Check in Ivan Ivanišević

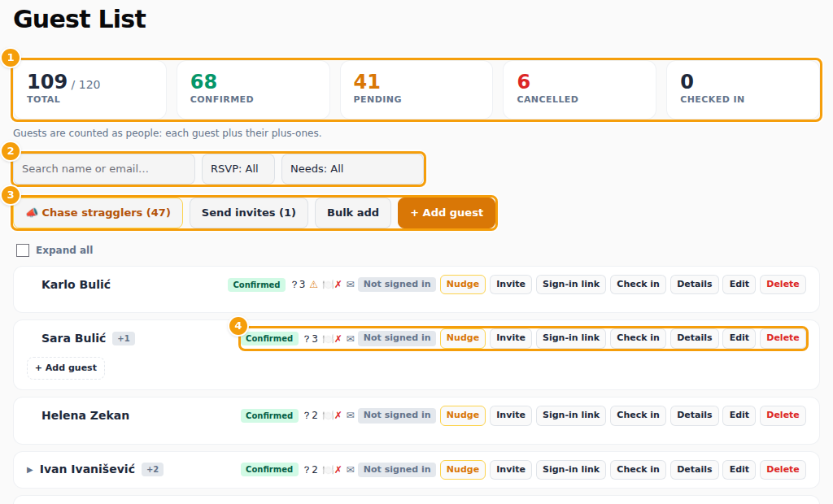tap(638, 470)
